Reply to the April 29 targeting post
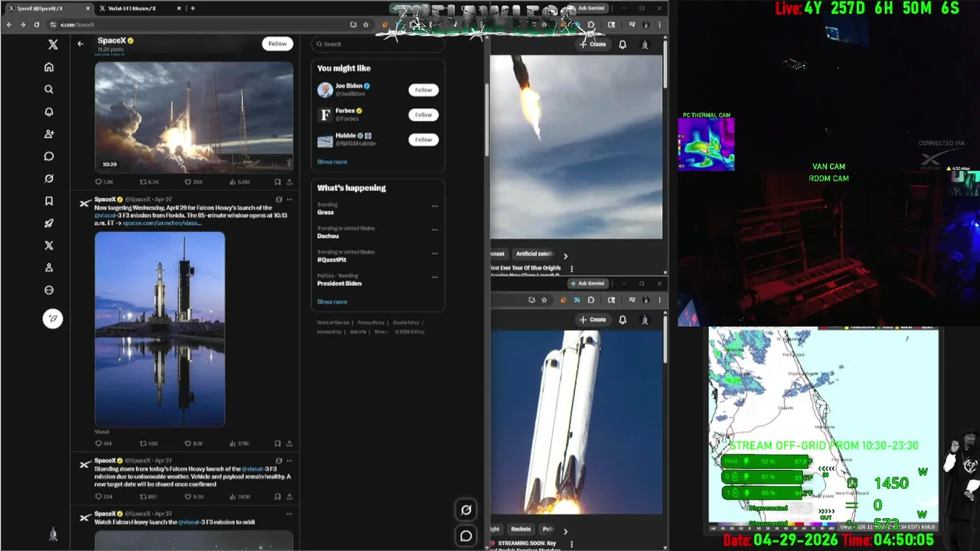 click(x=103, y=443)
